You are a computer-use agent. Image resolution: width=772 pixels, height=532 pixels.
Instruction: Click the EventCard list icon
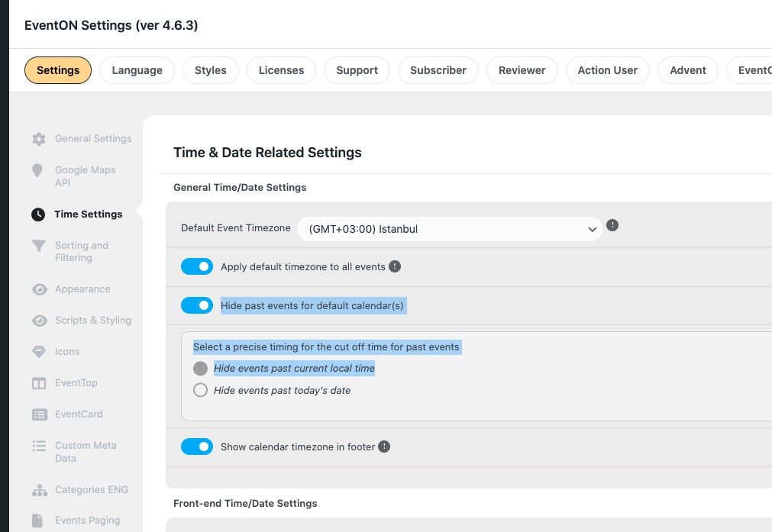[x=40, y=414]
